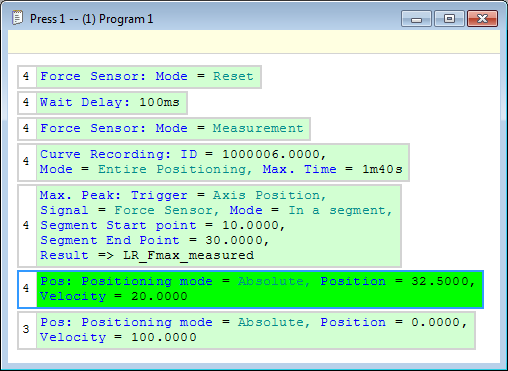
Task: Click the 'In a segment' mode value
Action: pyautogui.click(x=337, y=210)
